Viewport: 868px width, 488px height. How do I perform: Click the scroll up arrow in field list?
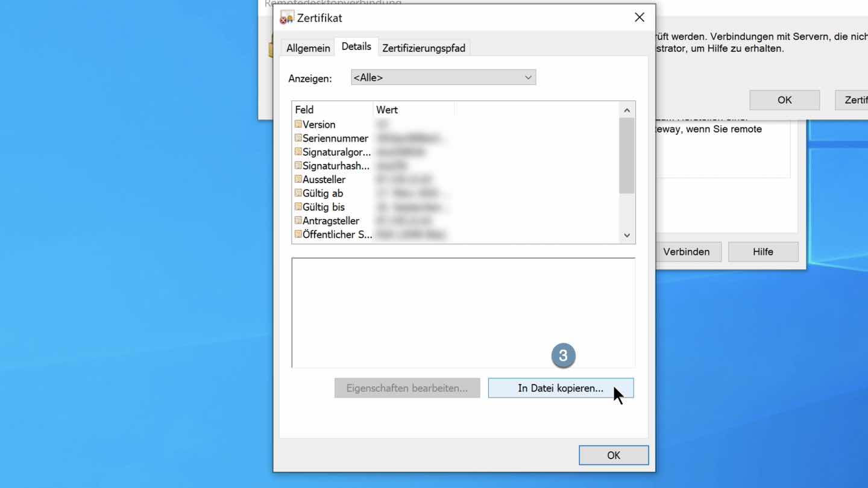point(627,110)
